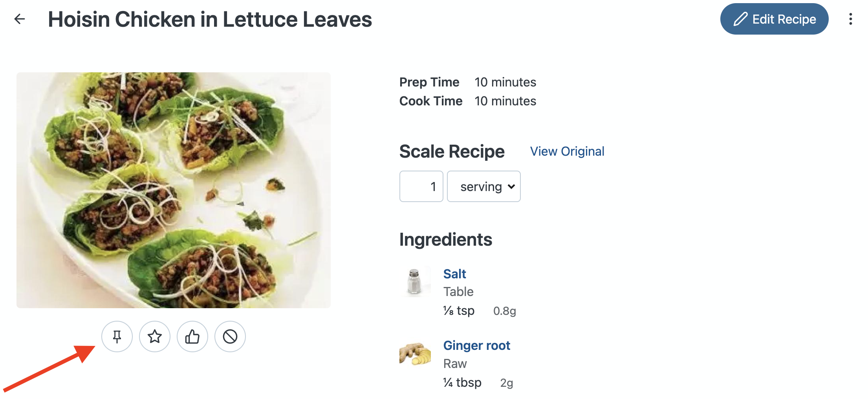868x399 pixels.
Task: Like the recipe with thumbs-up icon
Action: (192, 336)
